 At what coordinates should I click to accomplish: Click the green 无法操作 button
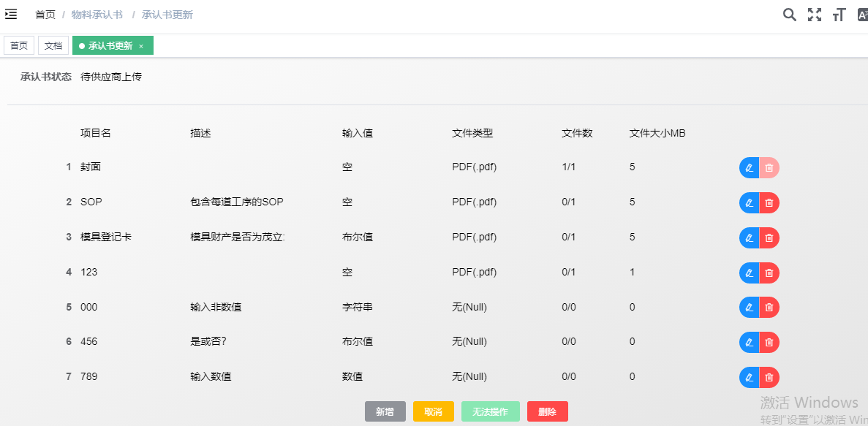[490, 411]
